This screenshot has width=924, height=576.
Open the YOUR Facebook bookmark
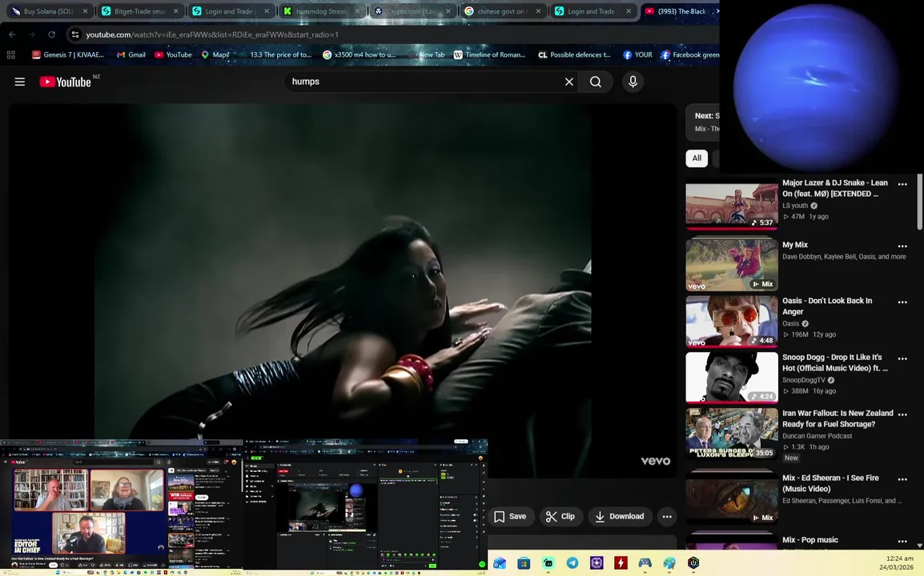click(637, 54)
